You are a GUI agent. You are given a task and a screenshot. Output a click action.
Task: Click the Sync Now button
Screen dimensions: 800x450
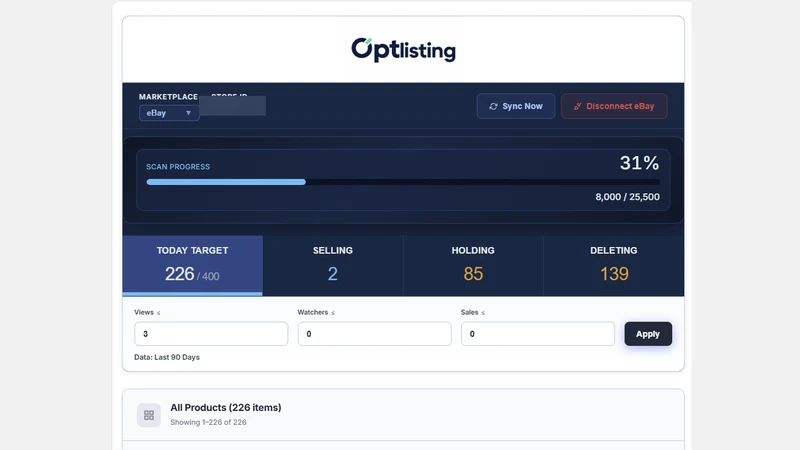pyautogui.click(x=516, y=106)
